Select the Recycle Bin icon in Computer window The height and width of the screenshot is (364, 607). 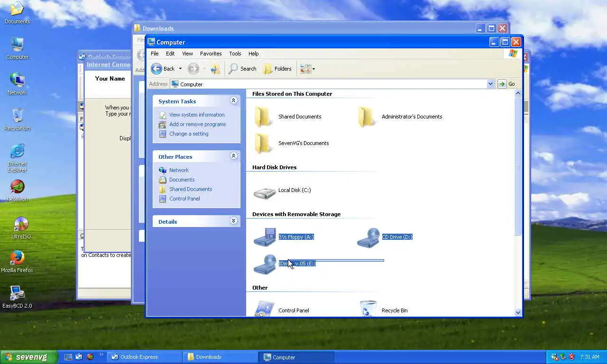coord(368,309)
